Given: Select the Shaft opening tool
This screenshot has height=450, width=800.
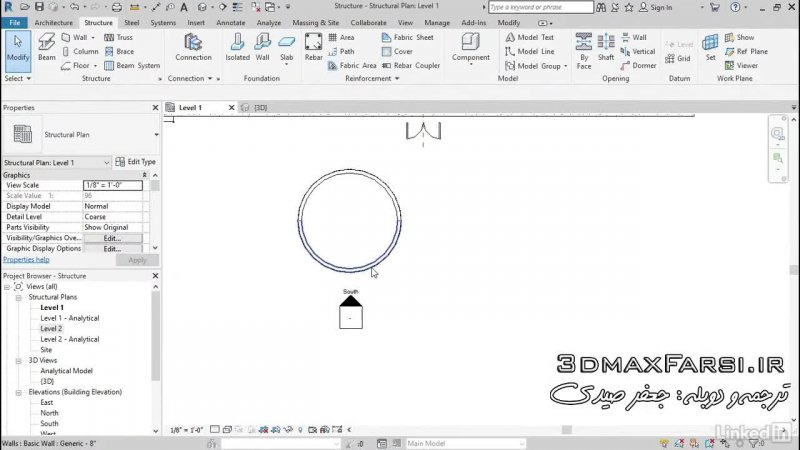Looking at the screenshot, I should pos(606,46).
